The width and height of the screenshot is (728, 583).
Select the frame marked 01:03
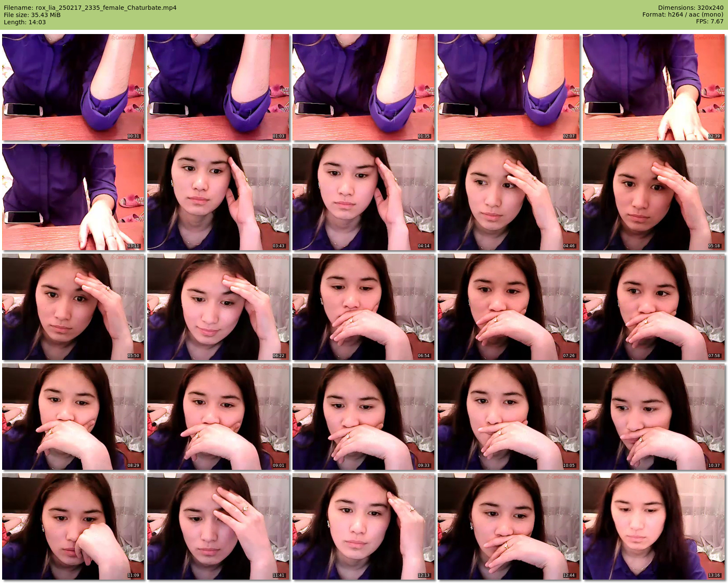pos(218,87)
